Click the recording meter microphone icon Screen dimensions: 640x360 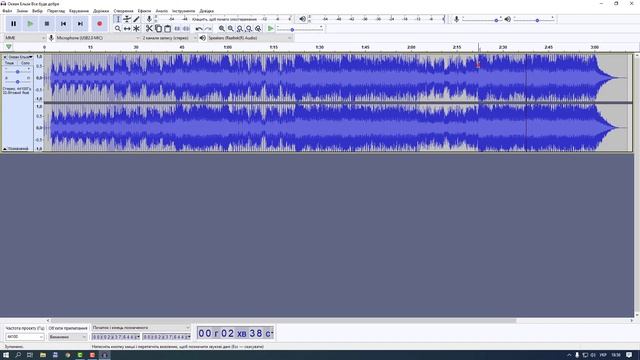(149, 19)
